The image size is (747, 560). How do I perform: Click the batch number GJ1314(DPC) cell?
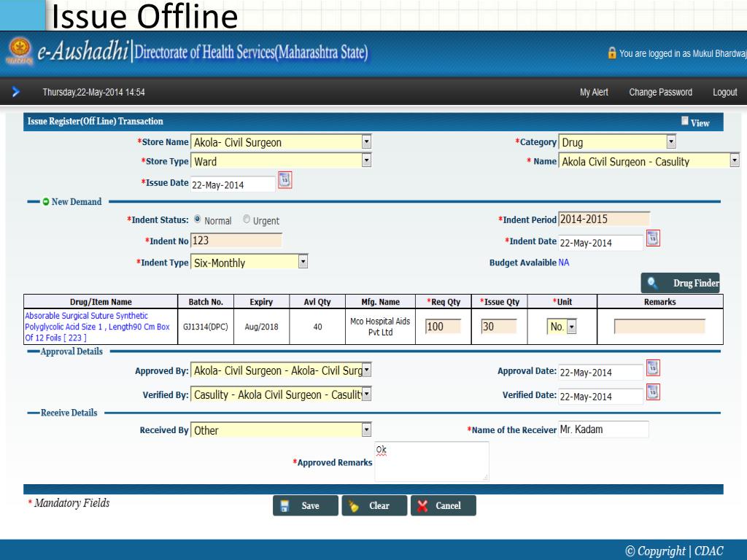[x=206, y=327]
